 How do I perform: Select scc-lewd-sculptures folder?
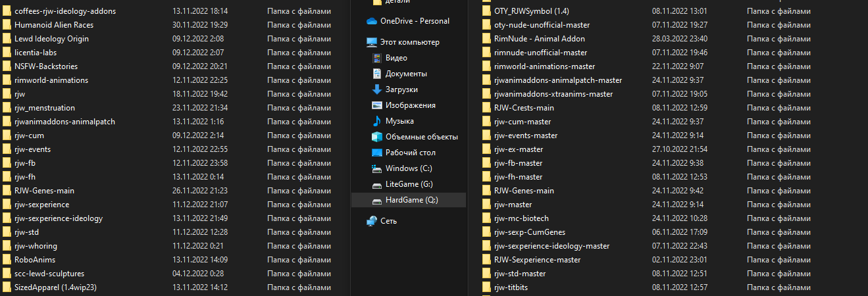coord(49,274)
